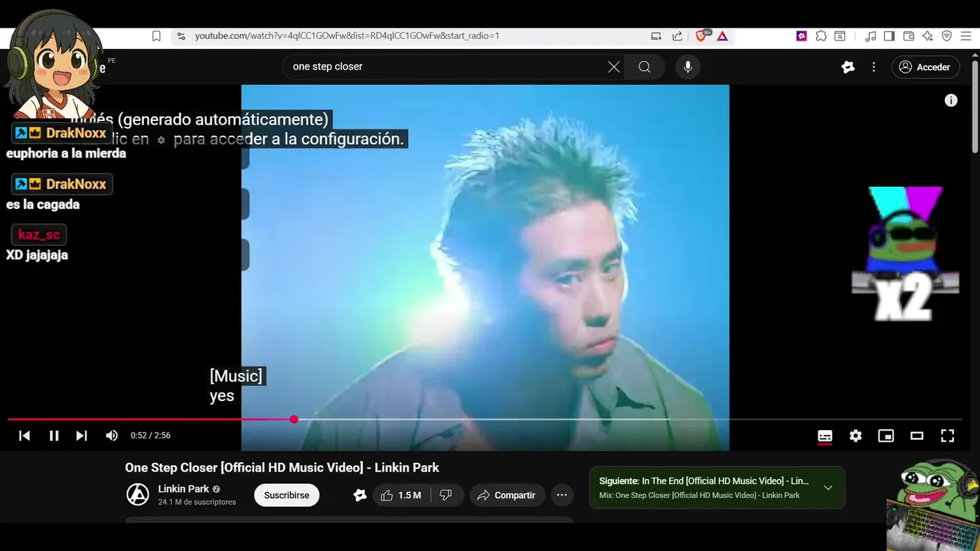Screen dimensions: 980x551
Task: Like the video showing 1.5 M
Action: pyautogui.click(x=401, y=495)
